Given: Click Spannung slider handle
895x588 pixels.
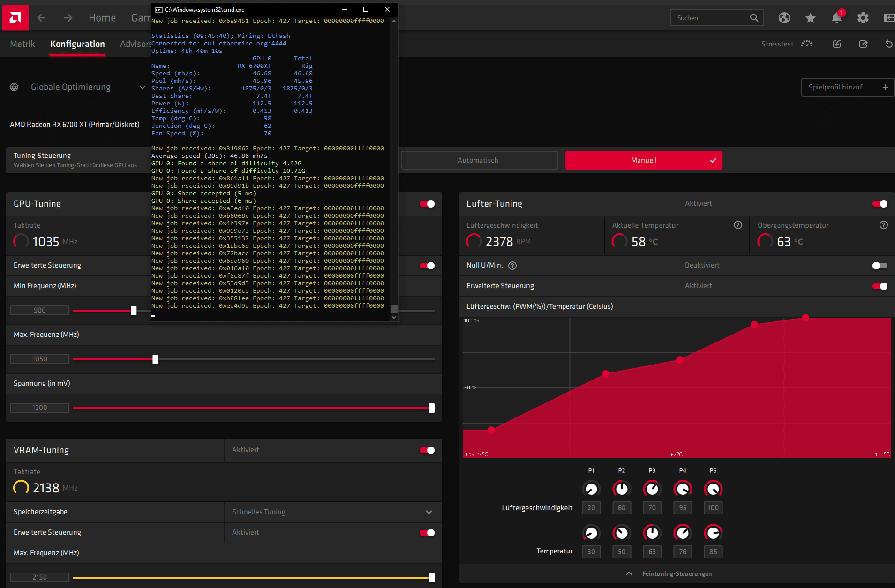Looking at the screenshot, I should point(432,408).
